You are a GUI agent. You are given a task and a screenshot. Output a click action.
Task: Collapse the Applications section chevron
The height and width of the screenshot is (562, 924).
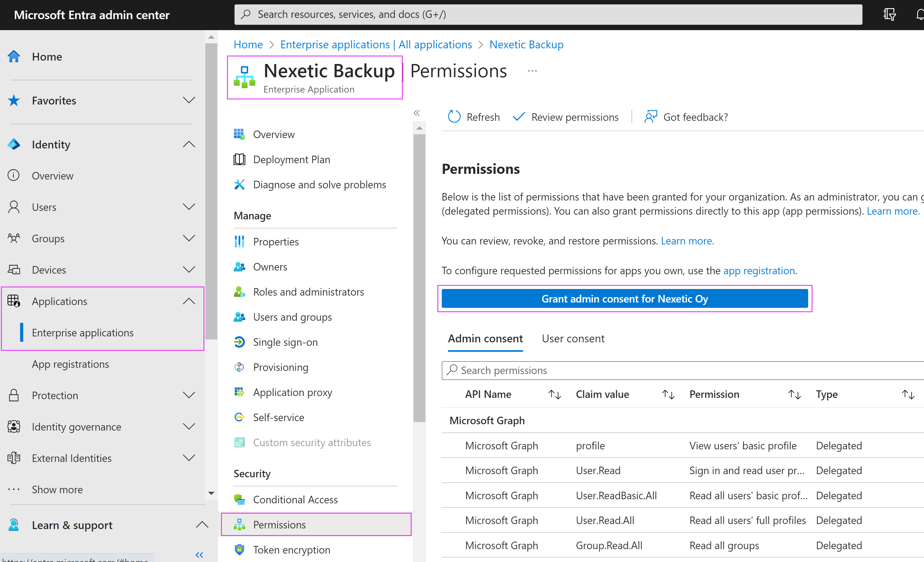tap(189, 301)
